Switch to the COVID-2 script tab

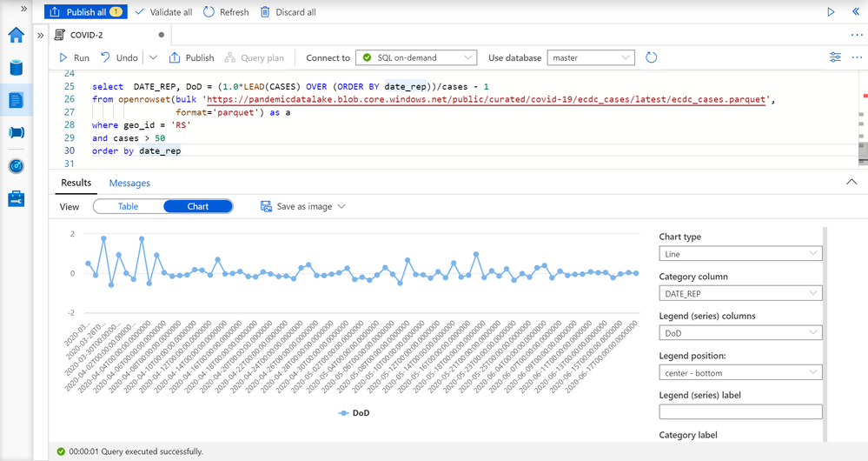click(x=86, y=35)
